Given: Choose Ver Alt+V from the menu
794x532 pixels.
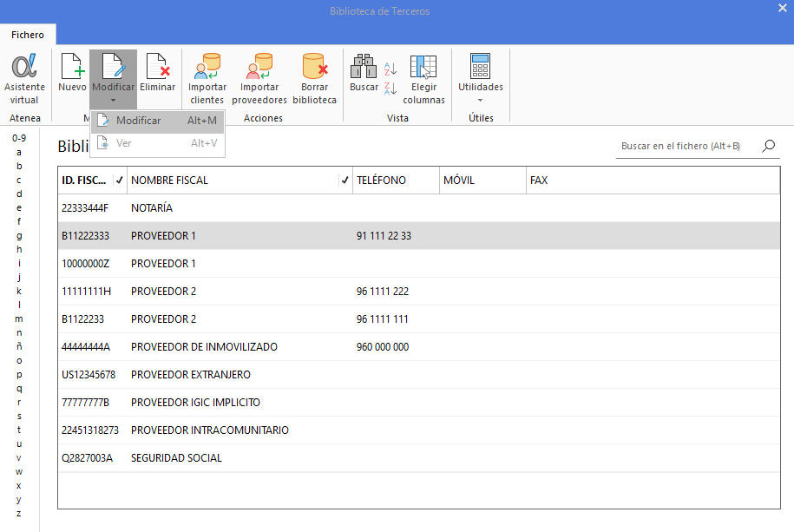Looking at the screenshot, I should click(x=157, y=143).
